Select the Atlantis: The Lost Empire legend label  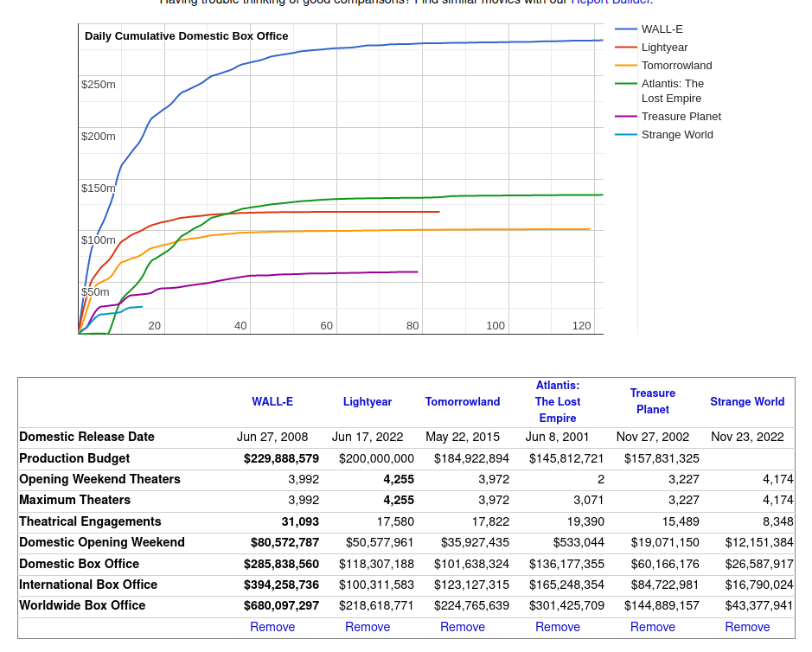(673, 91)
